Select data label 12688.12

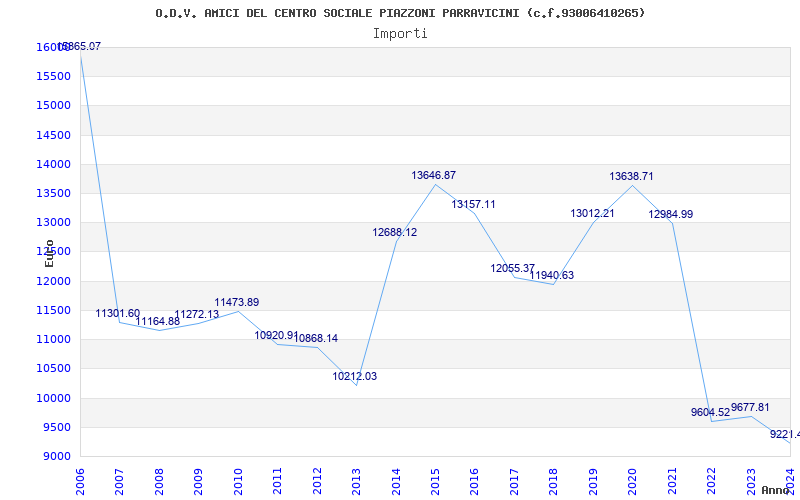pyautogui.click(x=395, y=232)
